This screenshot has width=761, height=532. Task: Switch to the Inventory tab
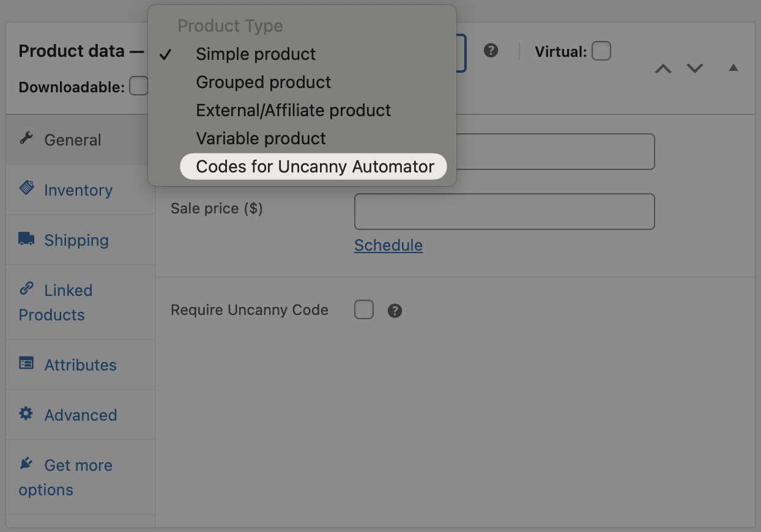(78, 190)
